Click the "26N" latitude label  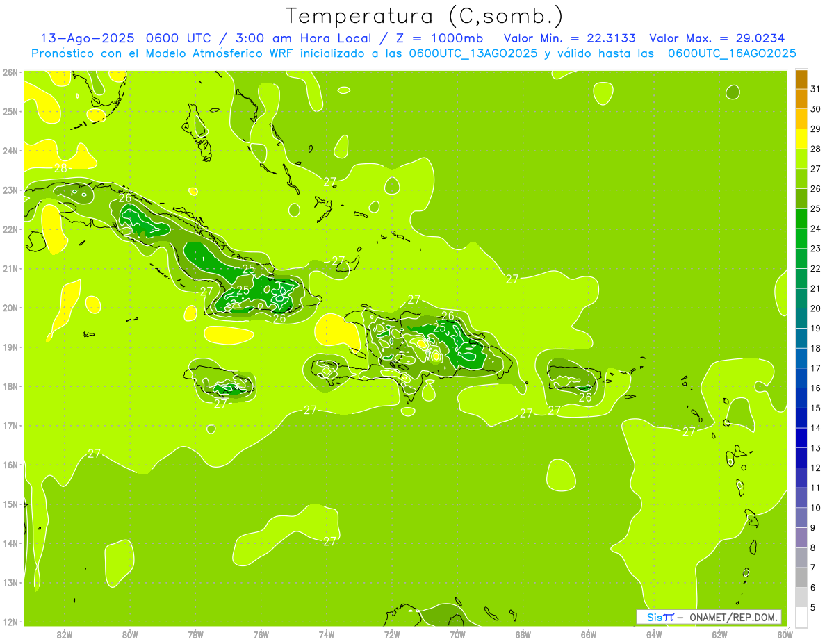pyautogui.click(x=10, y=72)
